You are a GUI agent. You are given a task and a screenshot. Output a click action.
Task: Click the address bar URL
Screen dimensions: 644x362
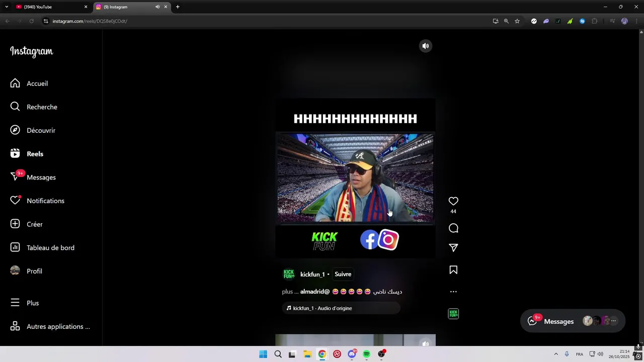(x=90, y=21)
